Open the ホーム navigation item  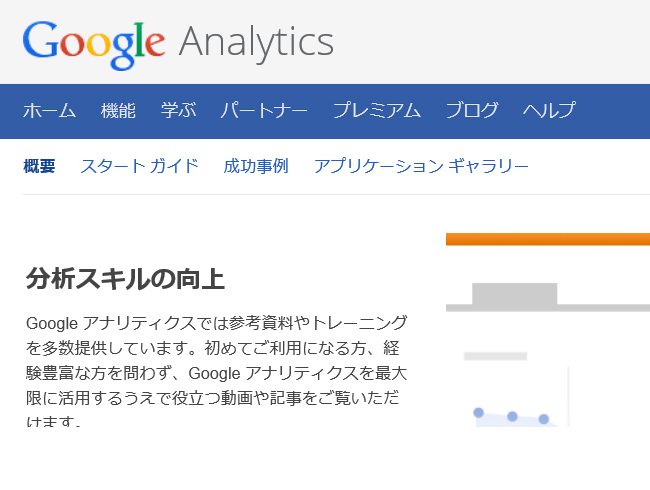pos(49,111)
